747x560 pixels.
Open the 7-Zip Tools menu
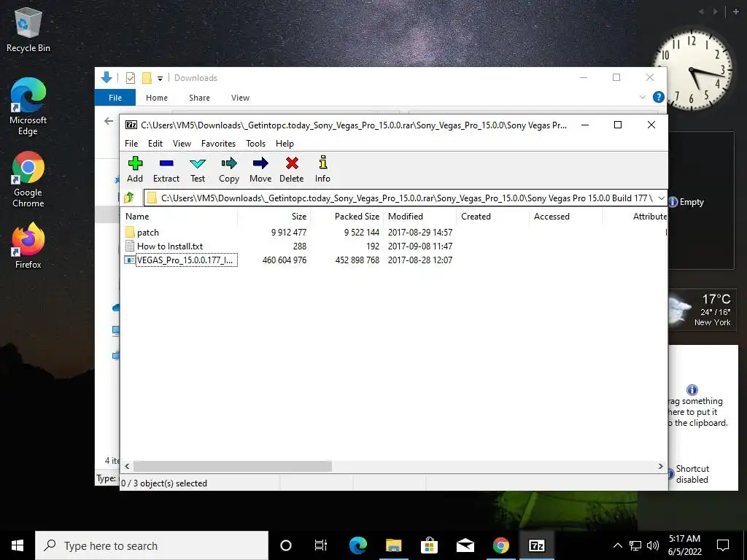pos(255,144)
